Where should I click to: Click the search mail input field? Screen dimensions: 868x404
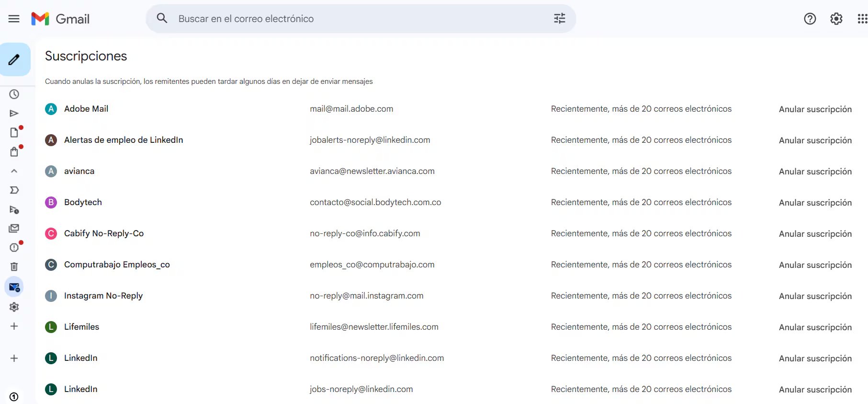(361, 19)
